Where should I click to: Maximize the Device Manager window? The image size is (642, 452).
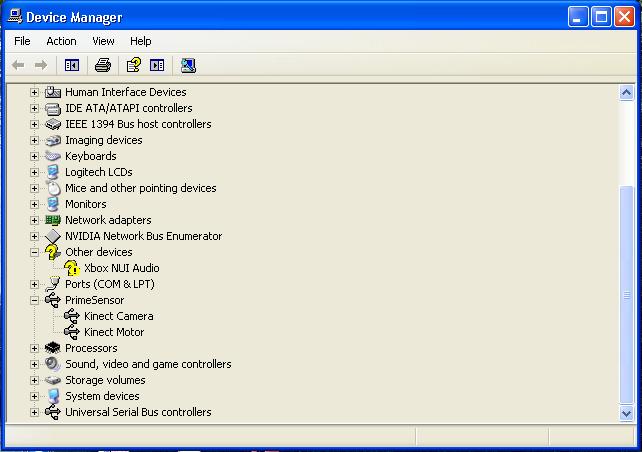point(601,17)
